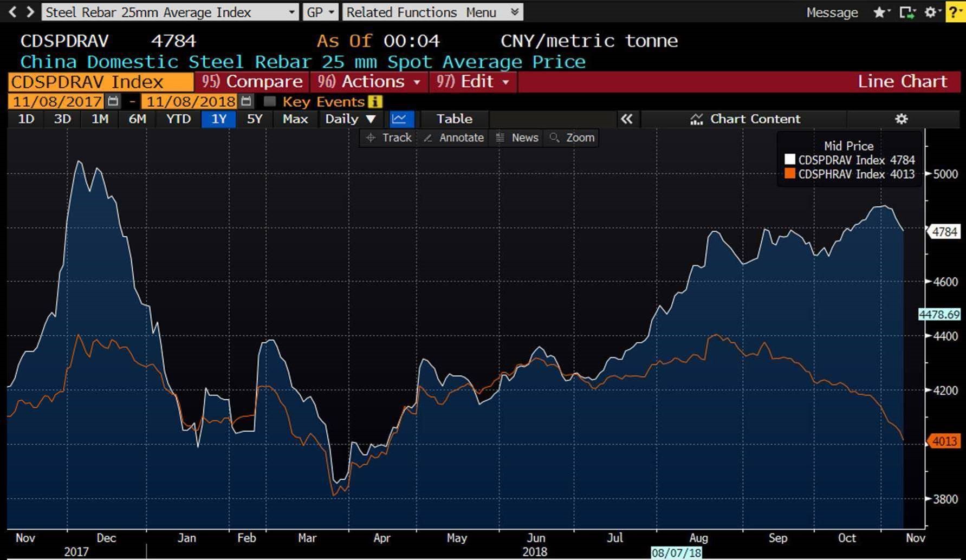Open Chart Content panel

[745, 119]
